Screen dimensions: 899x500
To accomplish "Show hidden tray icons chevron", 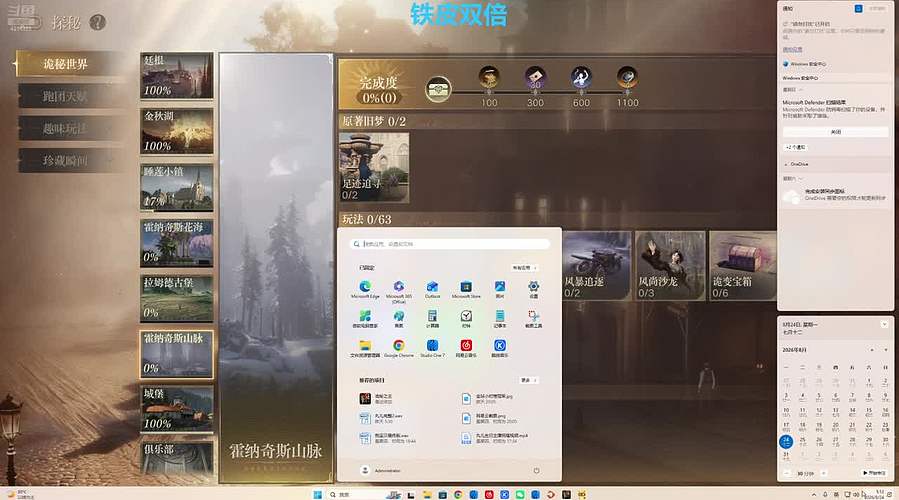I will (814, 494).
